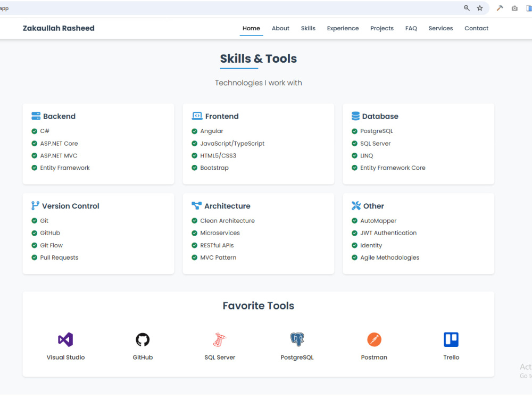The image size is (532, 399).
Task: Select the HTML5/CSS3 text
Action: pyautogui.click(x=218, y=156)
